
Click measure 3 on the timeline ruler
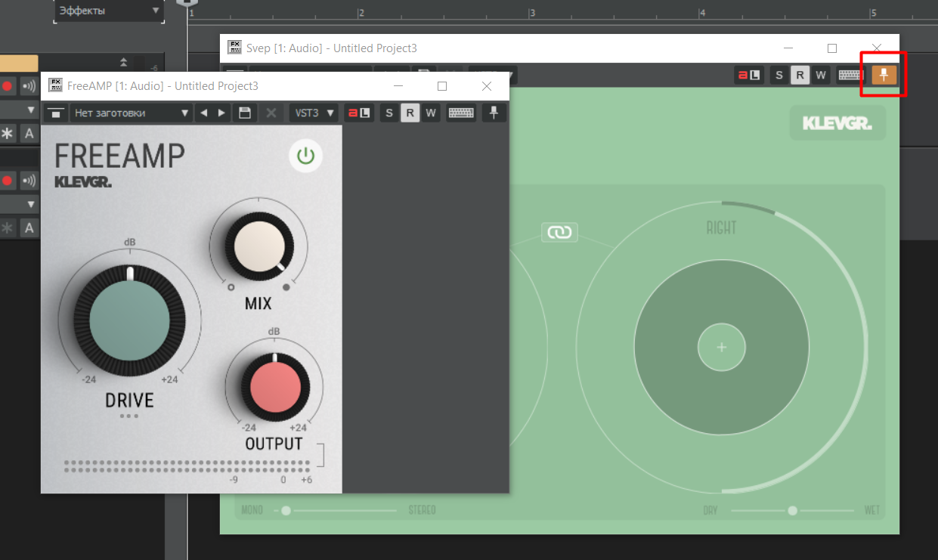point(533,13)
